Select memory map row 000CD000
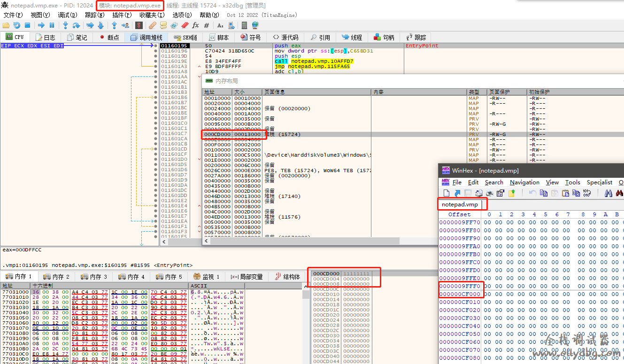 click(413, 134)
